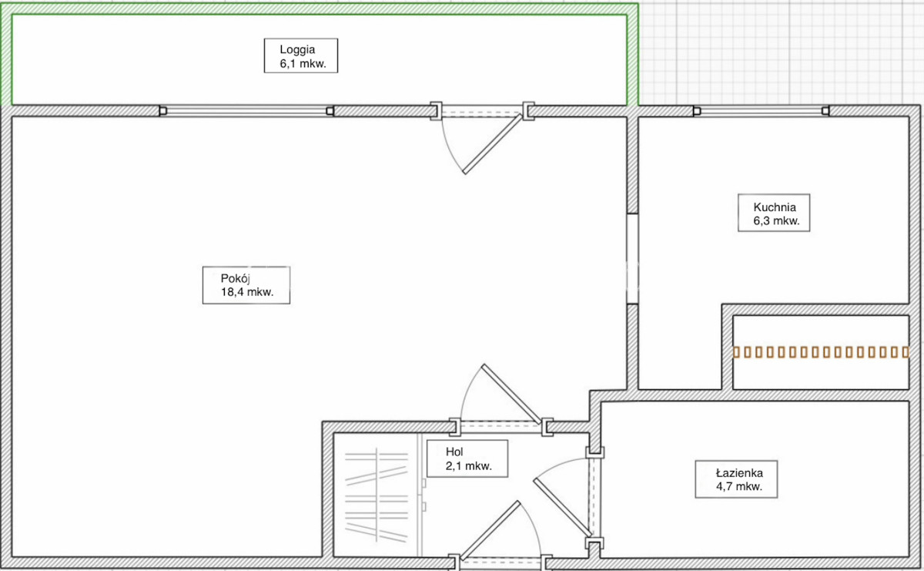
Task: Select the Kuchnia 6,3 mkw. label
Action: pos(773,213)
